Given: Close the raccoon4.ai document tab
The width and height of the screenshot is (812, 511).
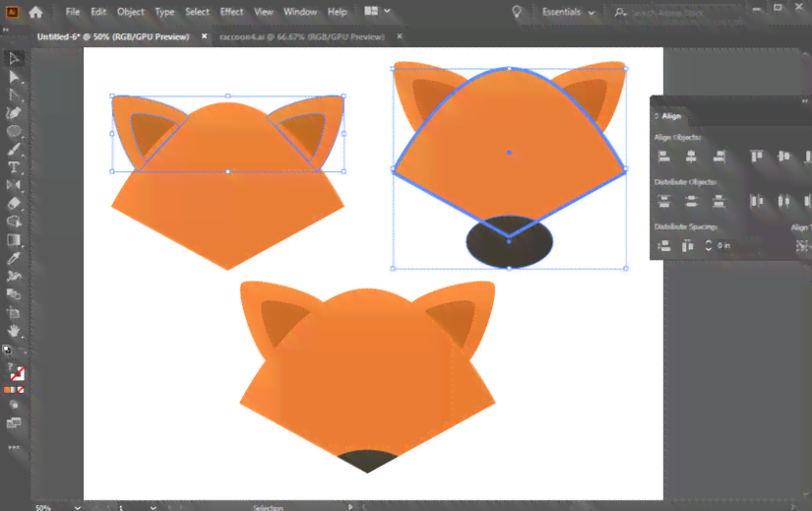Looking at the screenshot, I should [x=400, y=36].
